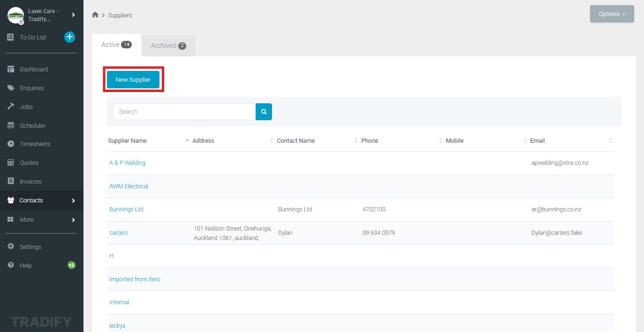Screen dimensions: 644x332
Task: Expand the More menu chevron
Action: [x=73, y=220]
